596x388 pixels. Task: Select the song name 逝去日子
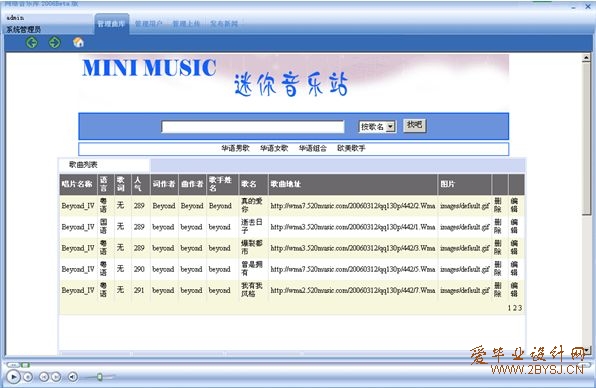[x=252, y=226]
